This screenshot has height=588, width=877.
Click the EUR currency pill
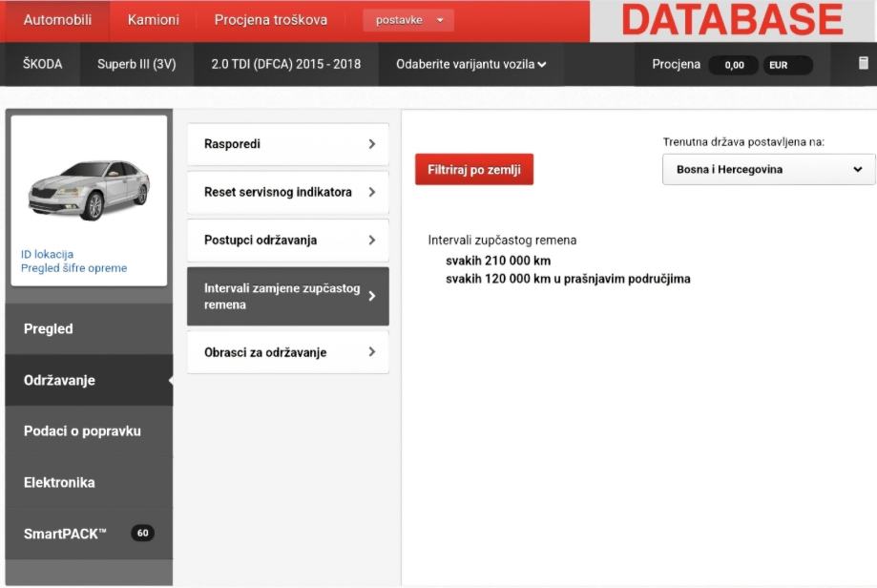click(x=787, y=65)
